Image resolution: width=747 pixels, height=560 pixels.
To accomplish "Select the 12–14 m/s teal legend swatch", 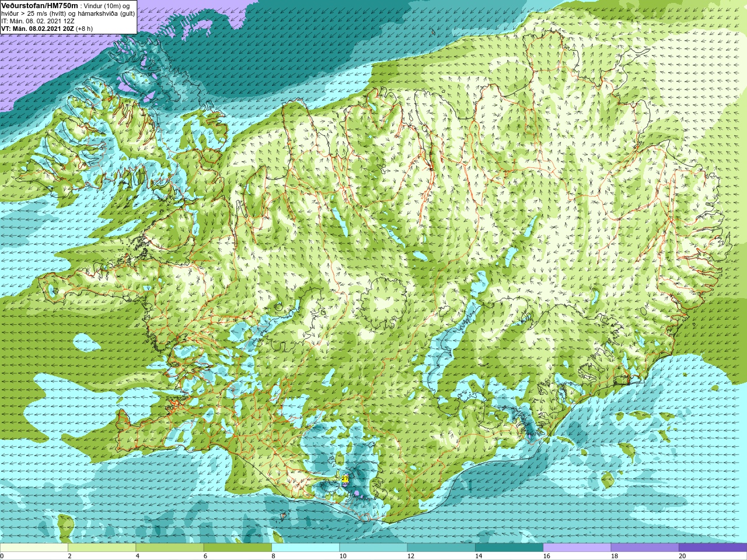I will coord(441,548).
